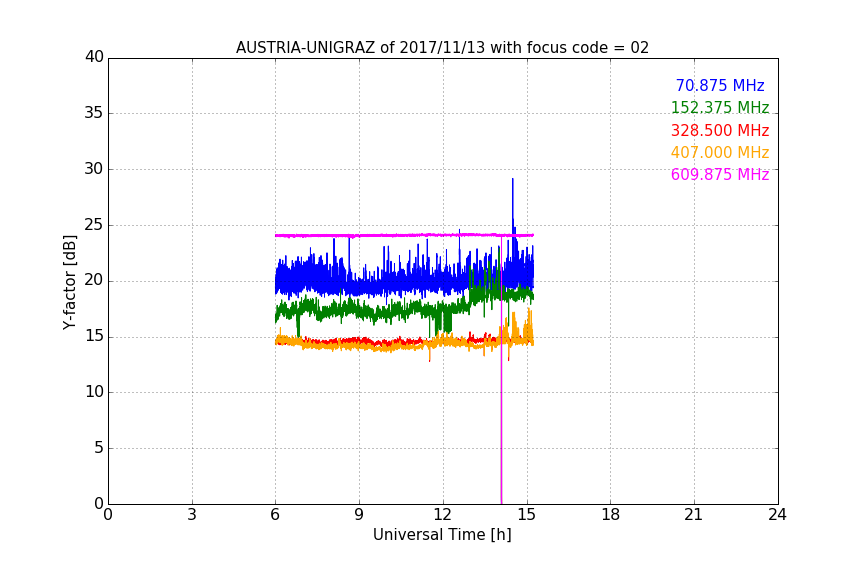This screenshot has height=576, width=864.
Task: Click the Universal Time [h] axis label
Action: [x=442, y=535]
